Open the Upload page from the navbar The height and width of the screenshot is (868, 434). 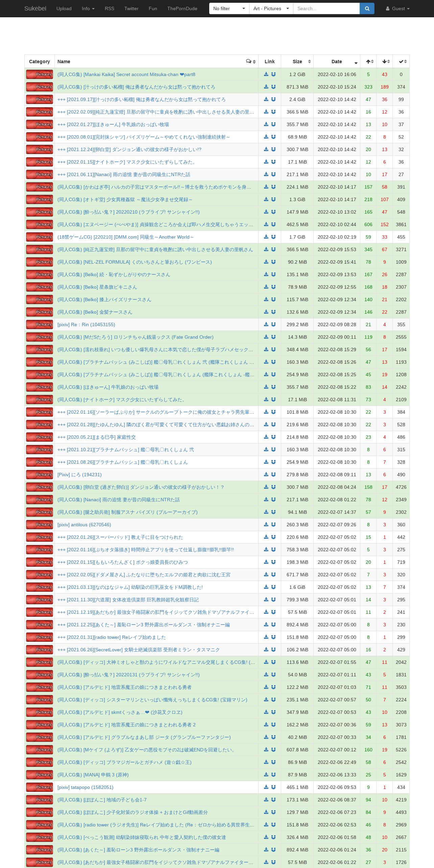pos(64,8)
